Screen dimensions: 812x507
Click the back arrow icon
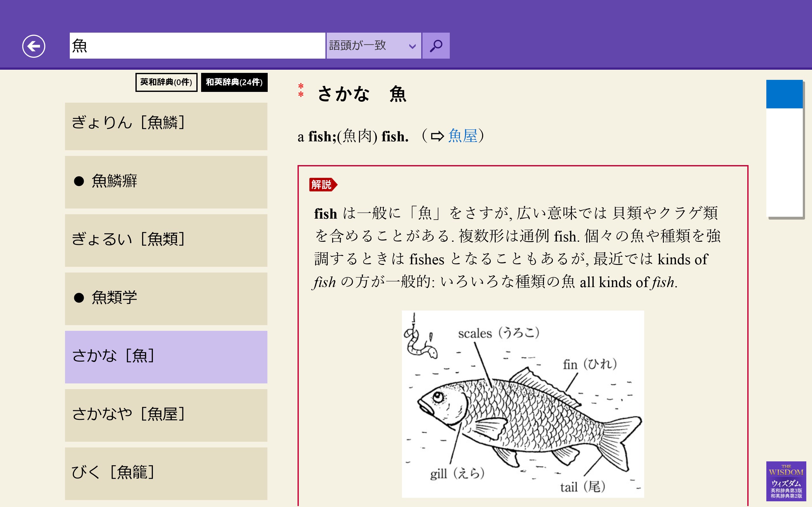coord(34,46)
